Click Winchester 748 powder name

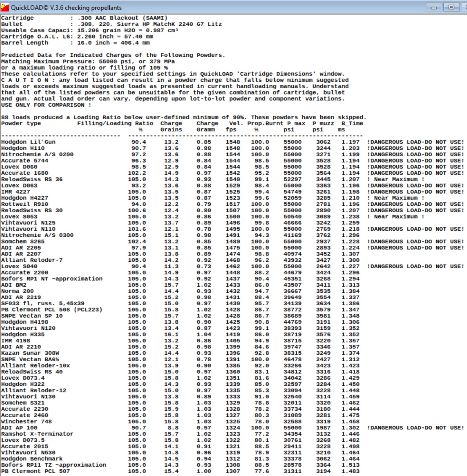coord(26,422)
